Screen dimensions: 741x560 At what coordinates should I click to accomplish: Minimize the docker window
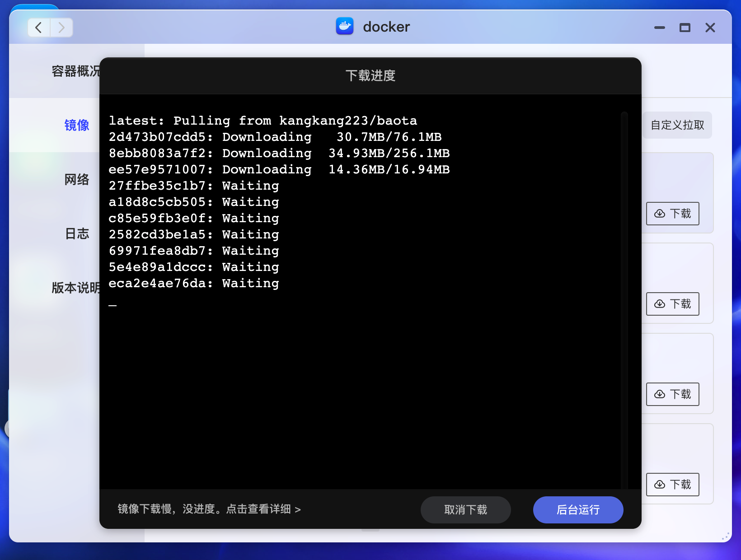660,28
